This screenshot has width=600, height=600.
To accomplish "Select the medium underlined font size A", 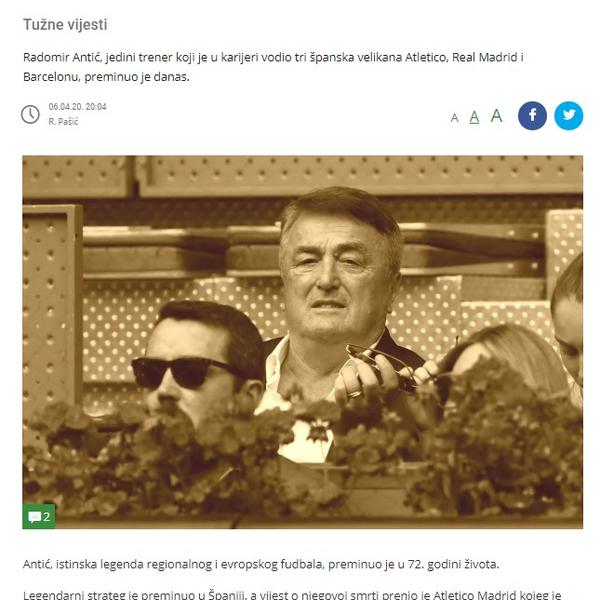I will [x=474, y=117].
